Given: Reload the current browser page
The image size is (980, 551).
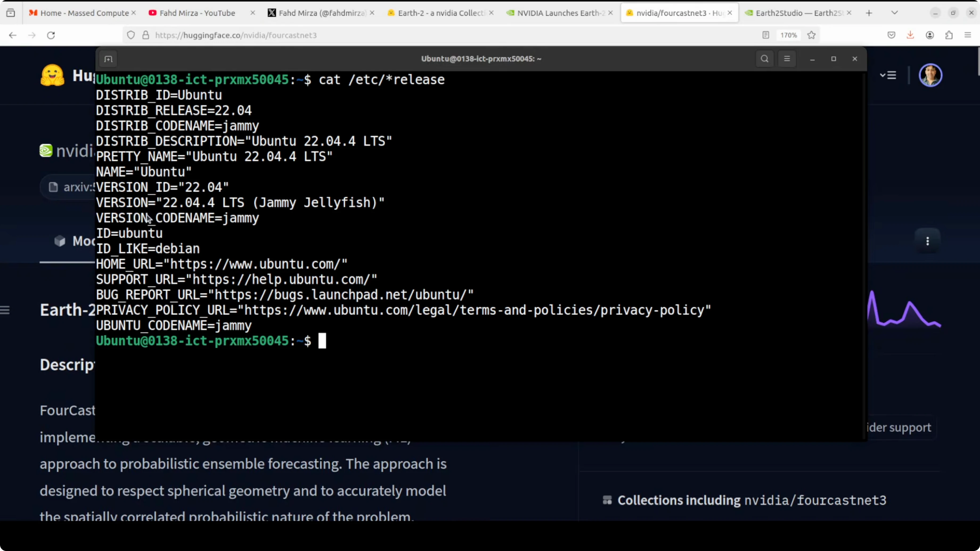Looking at the screenshot, I should click(x=51, y=35).
